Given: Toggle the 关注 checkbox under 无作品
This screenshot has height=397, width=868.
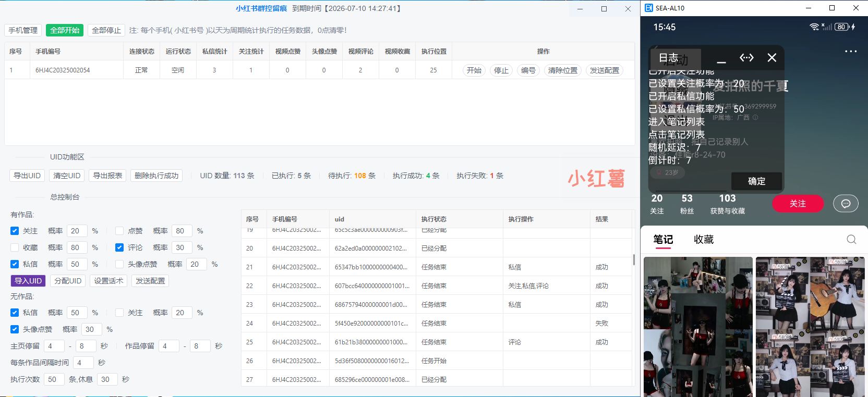Looking at the screenshot, I should click(119, 313).
